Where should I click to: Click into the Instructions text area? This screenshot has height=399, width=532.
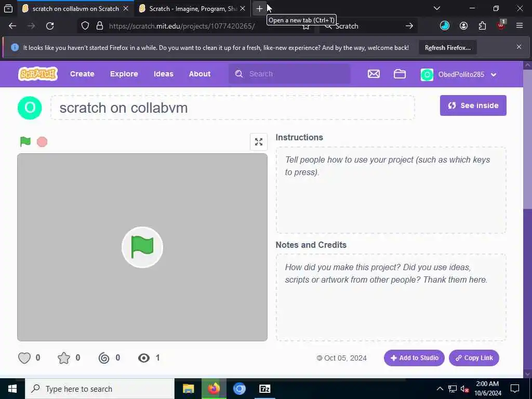tap(391, 190)
